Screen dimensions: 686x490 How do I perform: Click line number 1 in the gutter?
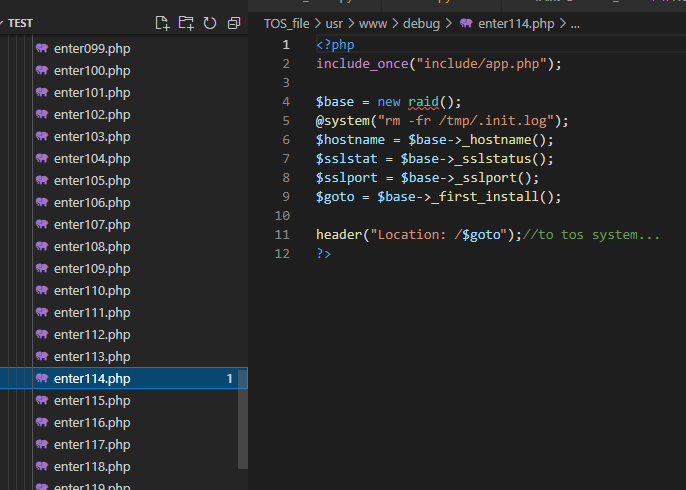[x=286, y=45]
